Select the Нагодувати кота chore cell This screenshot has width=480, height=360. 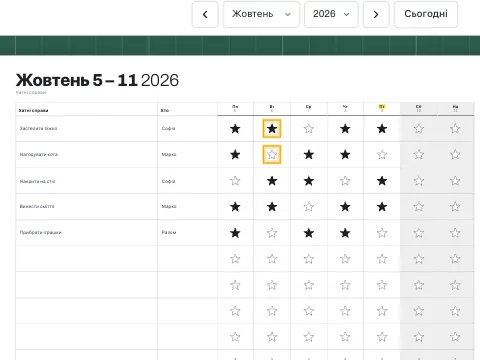87,155
